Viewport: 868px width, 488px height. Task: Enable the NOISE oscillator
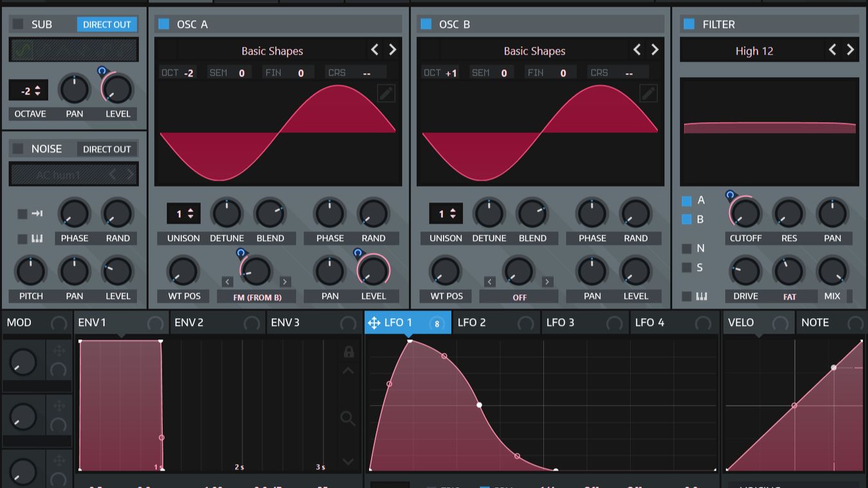(x=18, y=149)
